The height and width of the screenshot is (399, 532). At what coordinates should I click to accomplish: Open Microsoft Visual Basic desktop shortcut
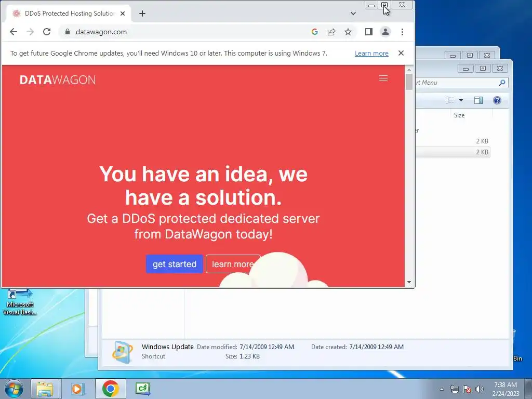coord(20,302)
